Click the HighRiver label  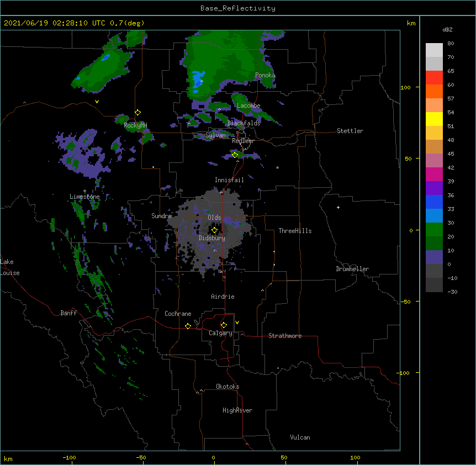(x=237, y=410)
